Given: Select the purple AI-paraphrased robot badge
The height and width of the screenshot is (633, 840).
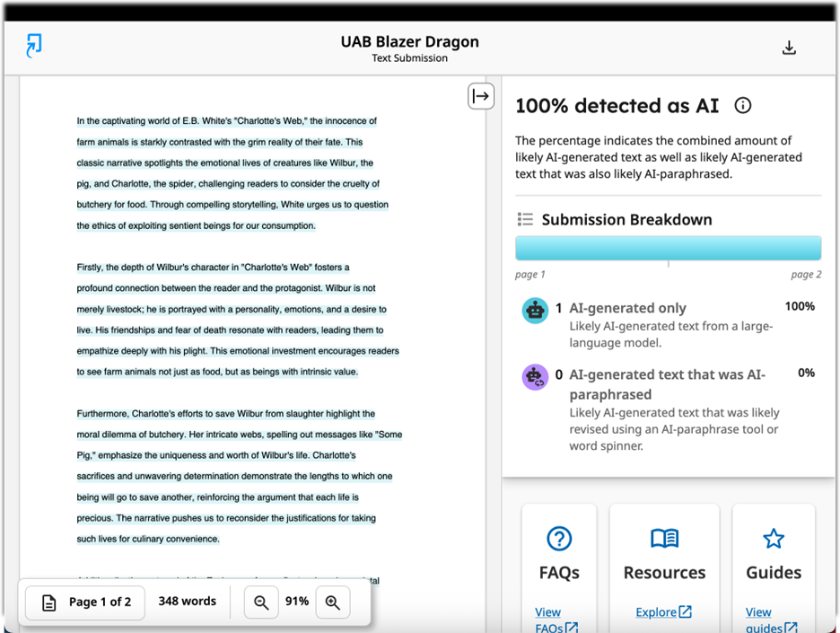Looking at the screenshot, I should point(535,377).
